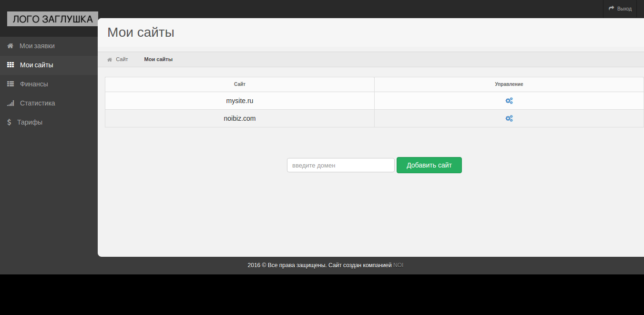Click the breadcrumb home icon

[x=110, y=60]
